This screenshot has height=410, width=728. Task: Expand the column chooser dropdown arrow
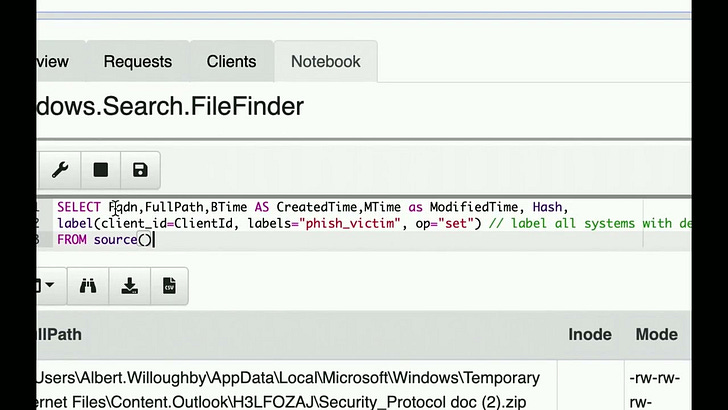pos(49,285)
